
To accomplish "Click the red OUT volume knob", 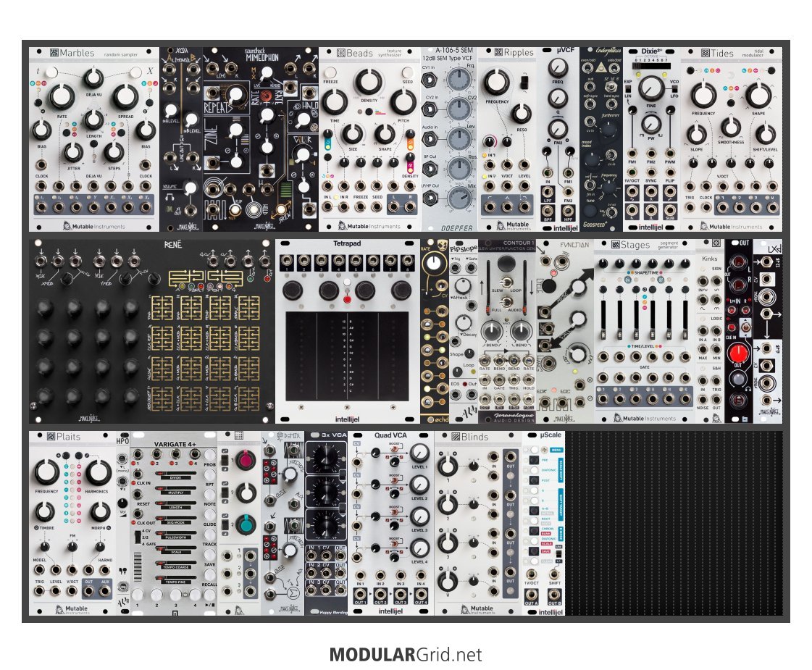I will (738, 354).
